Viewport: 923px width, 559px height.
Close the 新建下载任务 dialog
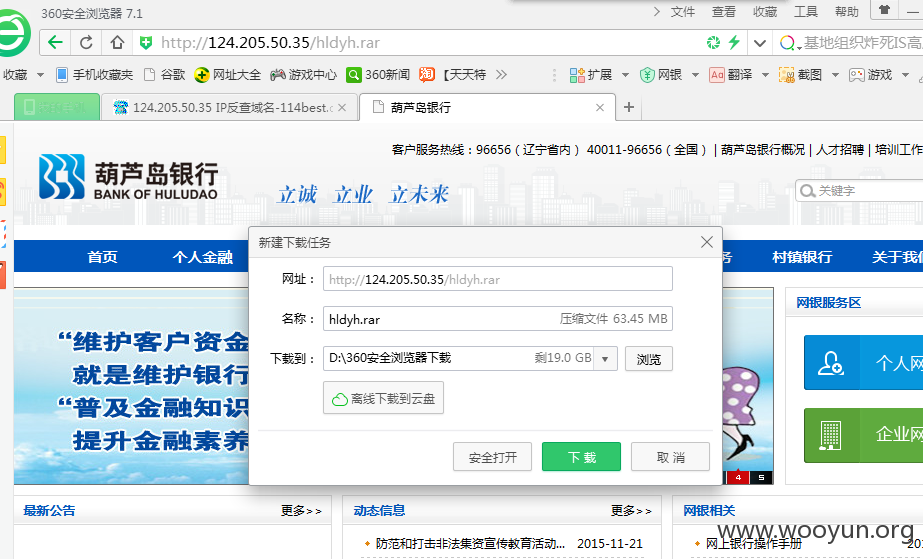pos(707,242)
